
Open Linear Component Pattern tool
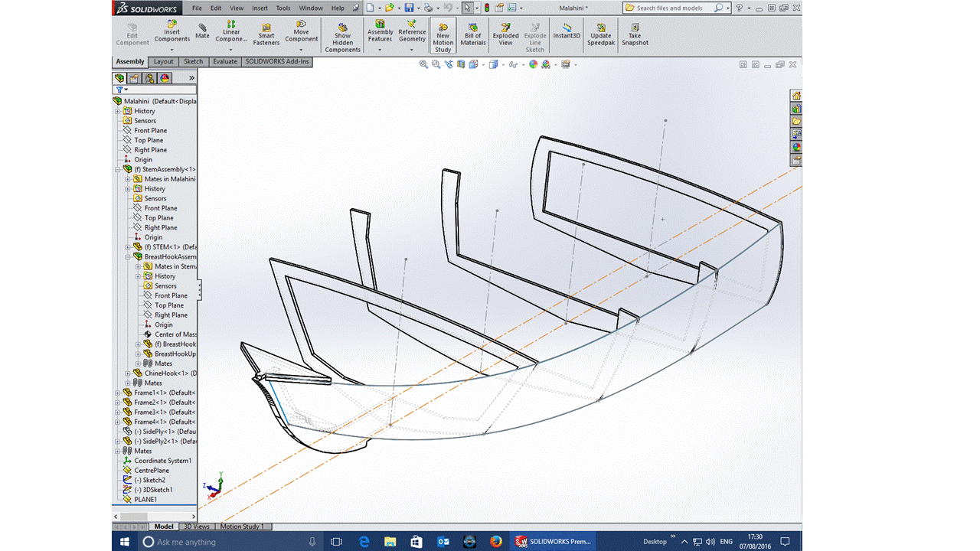pyautogui.click(x=231, y=31)
